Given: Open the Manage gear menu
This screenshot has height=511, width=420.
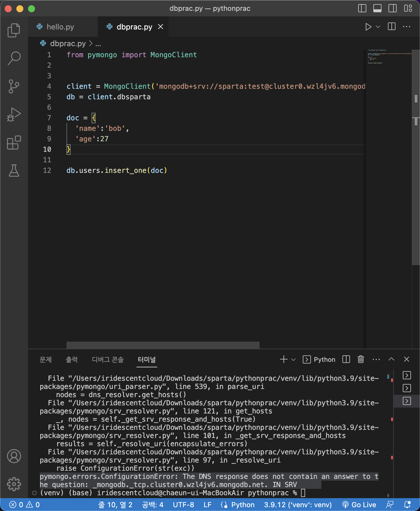Looking at the screenshot, I should coord(14,484).
